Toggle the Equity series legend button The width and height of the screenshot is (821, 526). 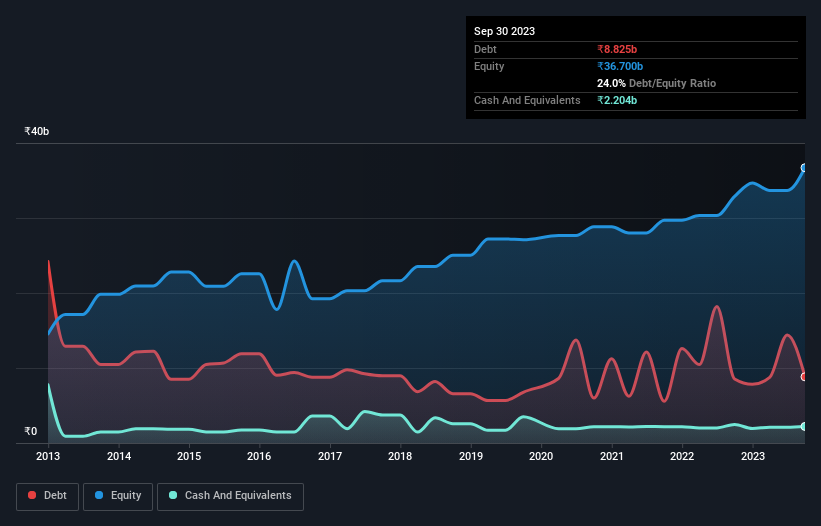pos(118,496)
